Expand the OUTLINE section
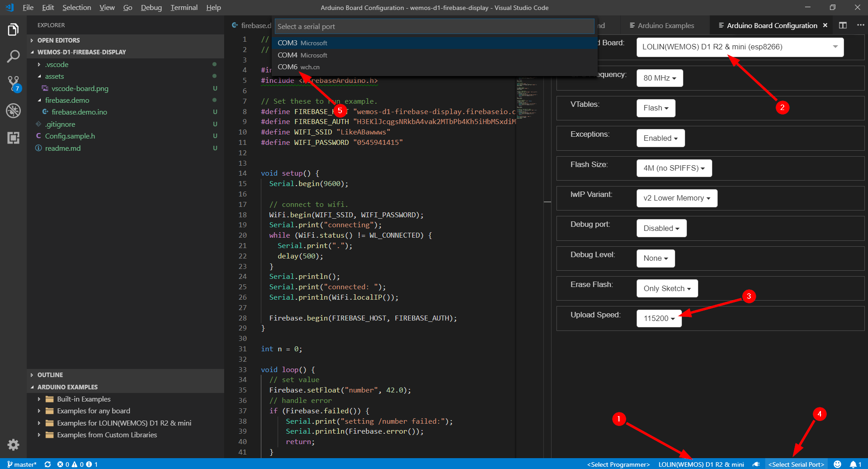Viewport: 868px width, 469px height. pos(125,375)
